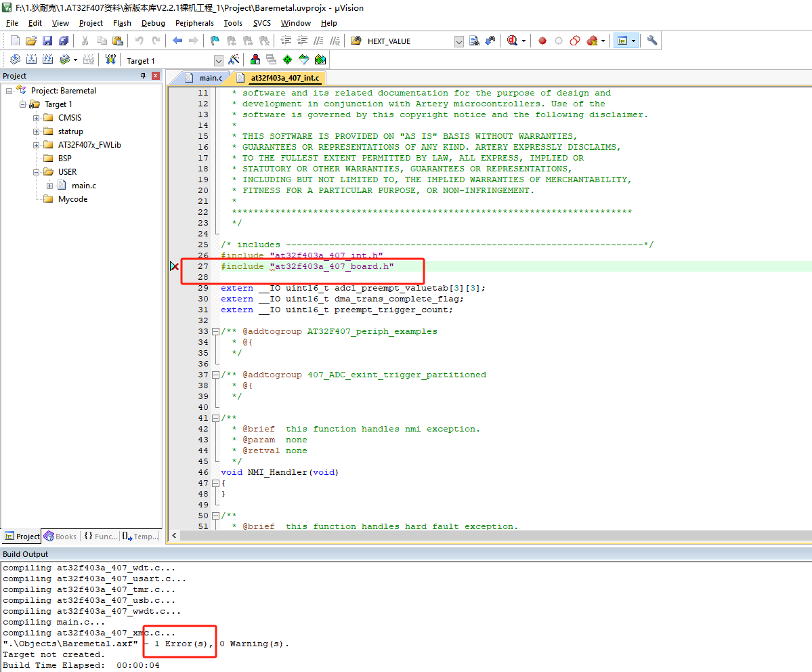Build target with the Build icon
This screenshot has width=812, height=672.
(31, 60)
